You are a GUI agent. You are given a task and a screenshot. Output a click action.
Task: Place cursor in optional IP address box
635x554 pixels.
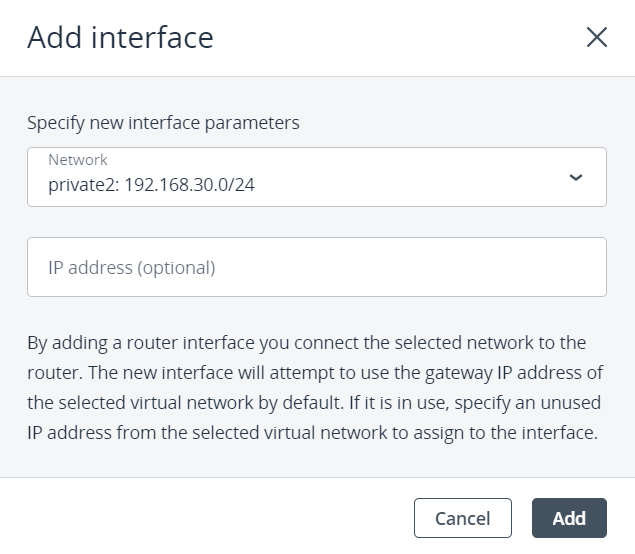(316, 267)
